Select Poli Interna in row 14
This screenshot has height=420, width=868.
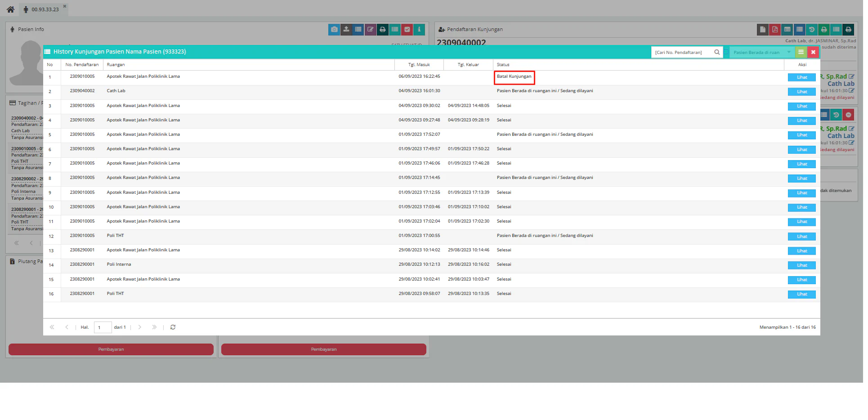tap(119, 264)
